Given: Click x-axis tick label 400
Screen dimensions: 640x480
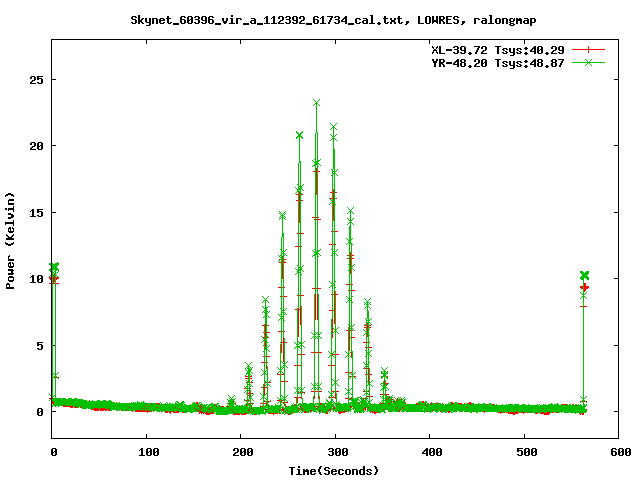Looking at the screenshot, I should pos(432,452).
